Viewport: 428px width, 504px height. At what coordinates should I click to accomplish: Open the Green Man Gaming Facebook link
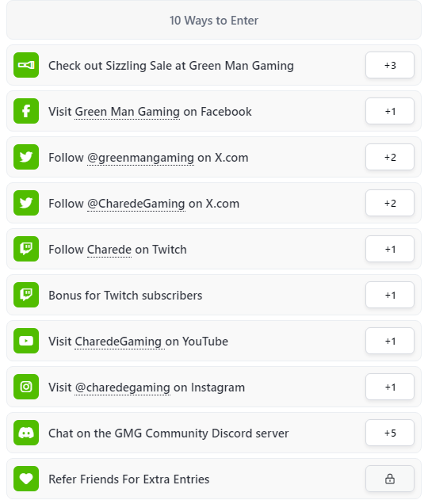127,112
